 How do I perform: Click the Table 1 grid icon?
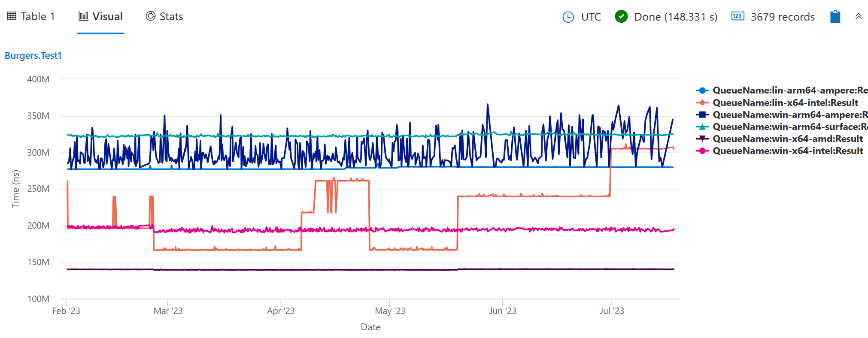coord(12,16)
